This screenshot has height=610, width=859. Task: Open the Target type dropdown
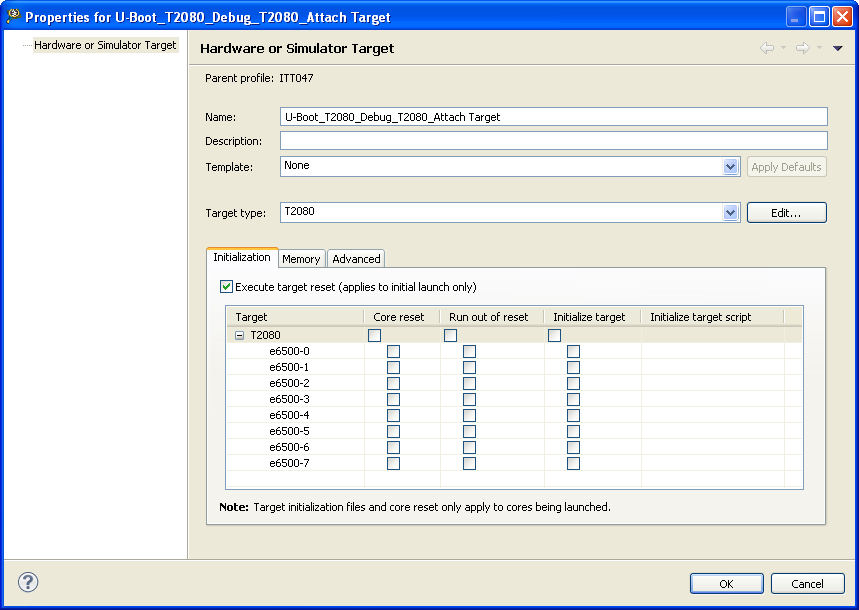[731, 213]
